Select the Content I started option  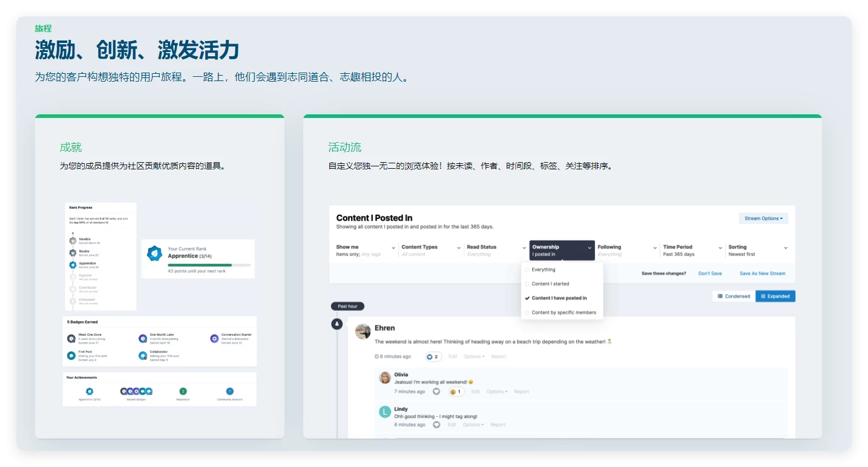click(550, 284)
